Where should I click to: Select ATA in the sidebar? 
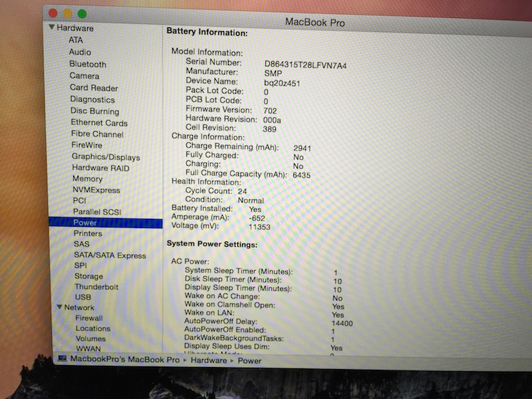pos(76,40)
